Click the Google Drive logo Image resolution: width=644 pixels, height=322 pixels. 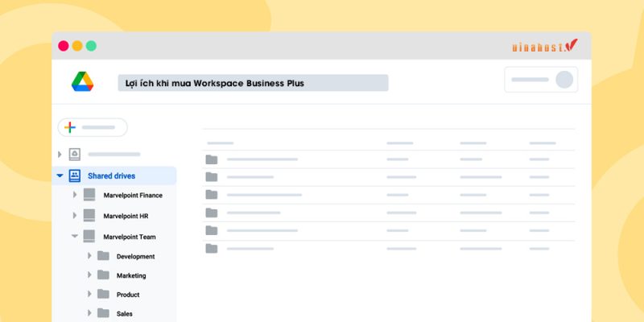(x=83, y=81)
